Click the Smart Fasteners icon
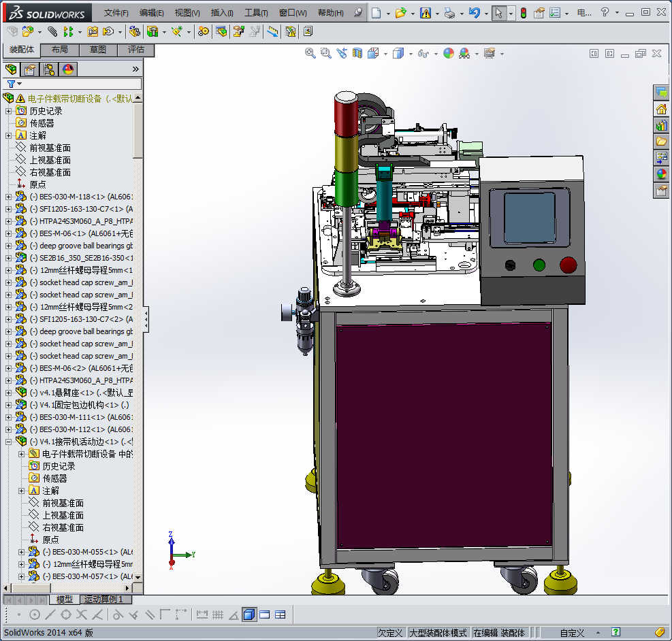The height and width of the screenshot is (641, 672). (92, 31)
